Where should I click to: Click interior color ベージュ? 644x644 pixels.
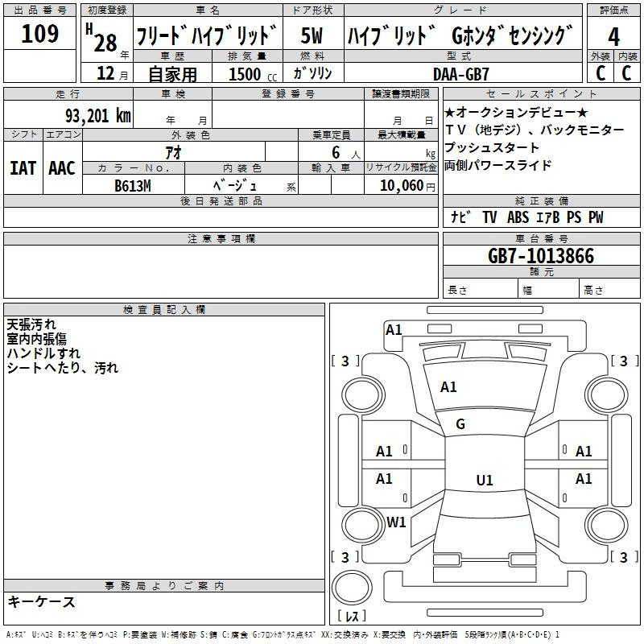click(235, 186)
